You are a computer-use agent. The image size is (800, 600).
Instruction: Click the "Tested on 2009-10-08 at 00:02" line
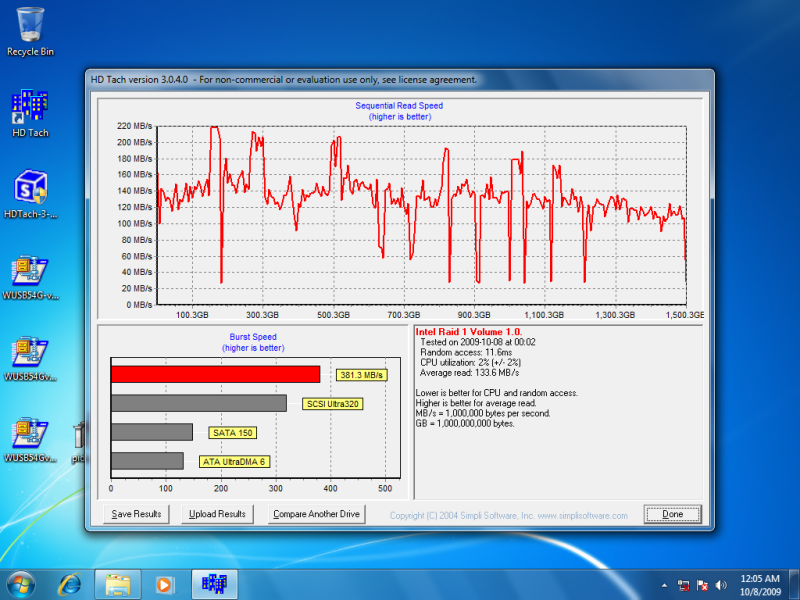click(x=478, y=342)
